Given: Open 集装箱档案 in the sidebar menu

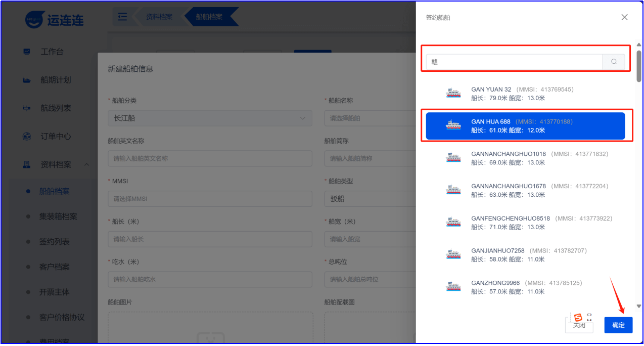Looking at the screenshot, I should pos(58,217).
